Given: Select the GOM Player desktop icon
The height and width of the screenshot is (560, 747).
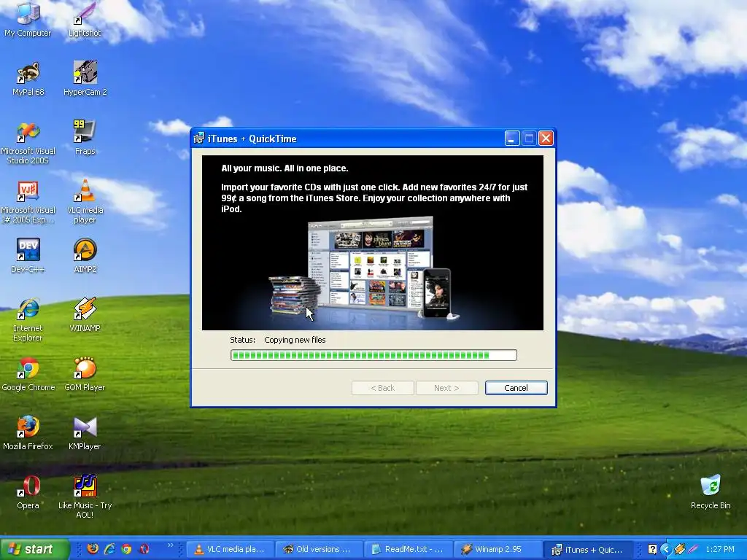Looking at the screenshot, I should tap(85, 374).
